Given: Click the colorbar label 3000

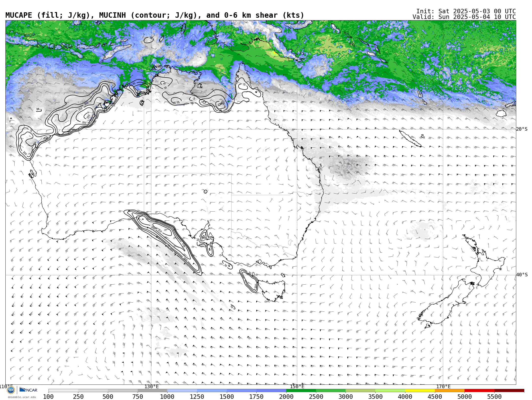Looking at the screenshot, I should (x=346, y=397).
